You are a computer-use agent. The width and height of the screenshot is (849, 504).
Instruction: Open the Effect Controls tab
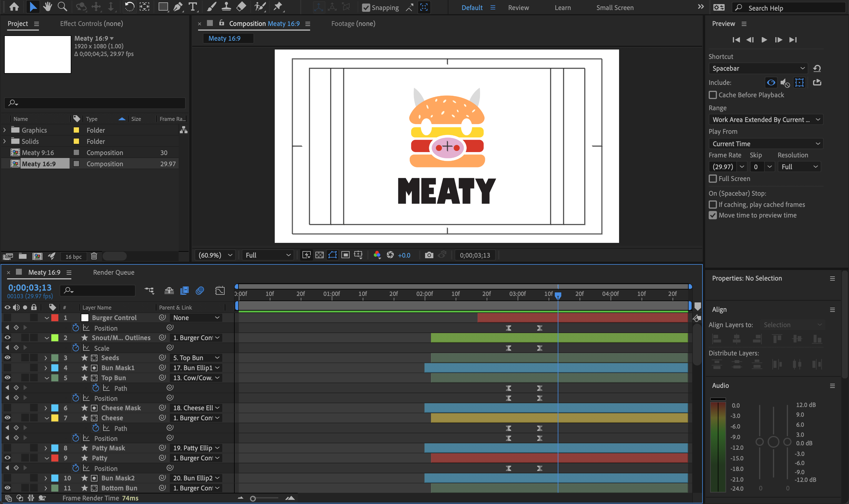[x=91, y=24]
